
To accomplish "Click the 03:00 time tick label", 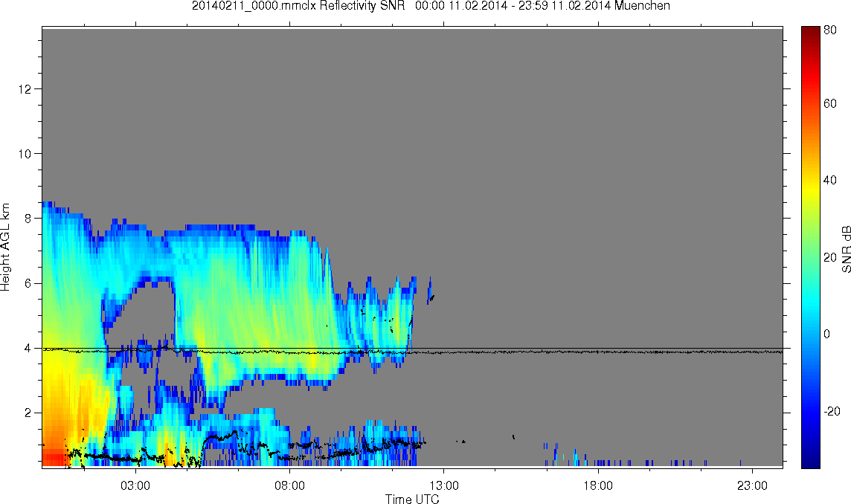I will click(135, 485).
